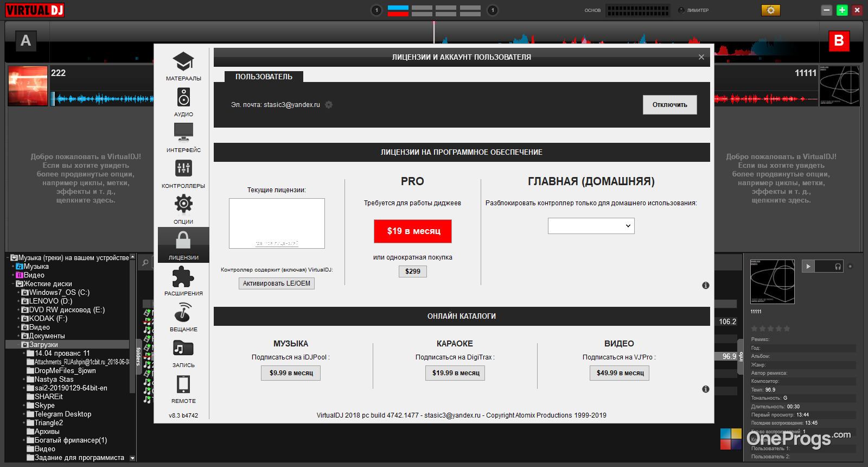Image resolution: width=868 pixels, height=467 pixels.
Task: Select the Музыка library item with the blue icon
Action: 33,267
